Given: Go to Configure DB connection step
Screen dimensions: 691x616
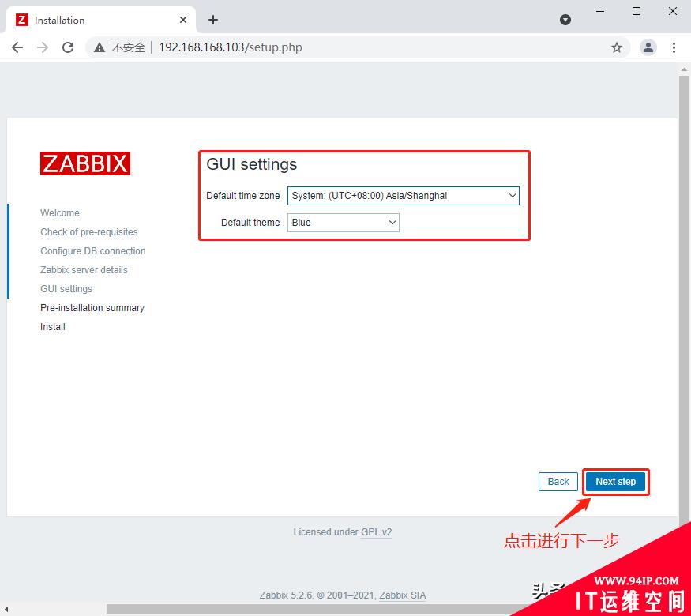Looking at the screenshot, I should point(93,250).
